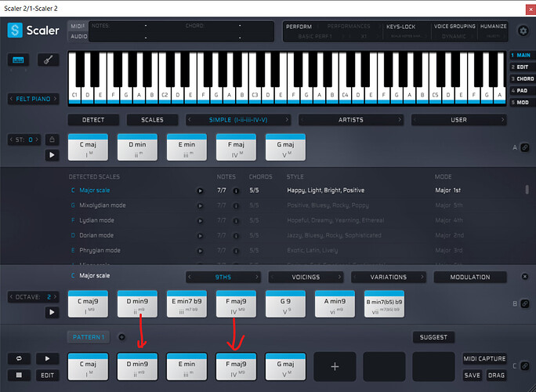The width and height of the screenshot is (536, 392).
Task: Open 9THS chord type dropdown
Action: click(223, 277)
